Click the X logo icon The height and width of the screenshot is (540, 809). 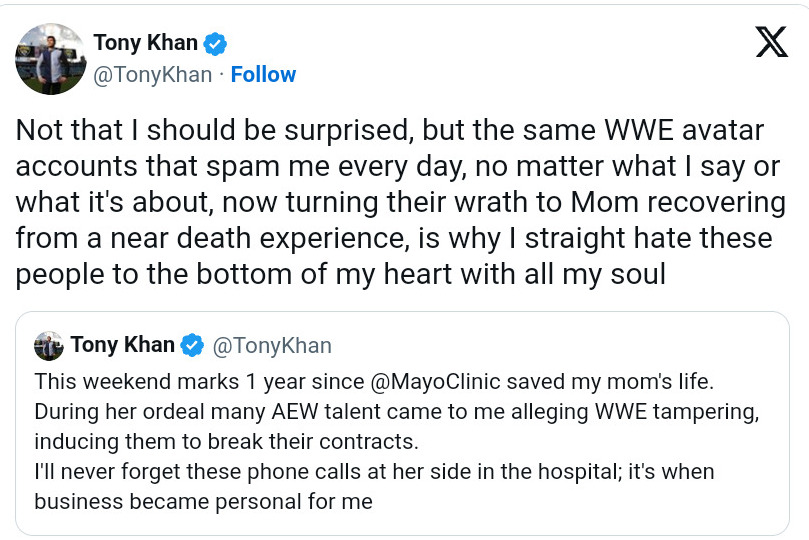[771, 43]
